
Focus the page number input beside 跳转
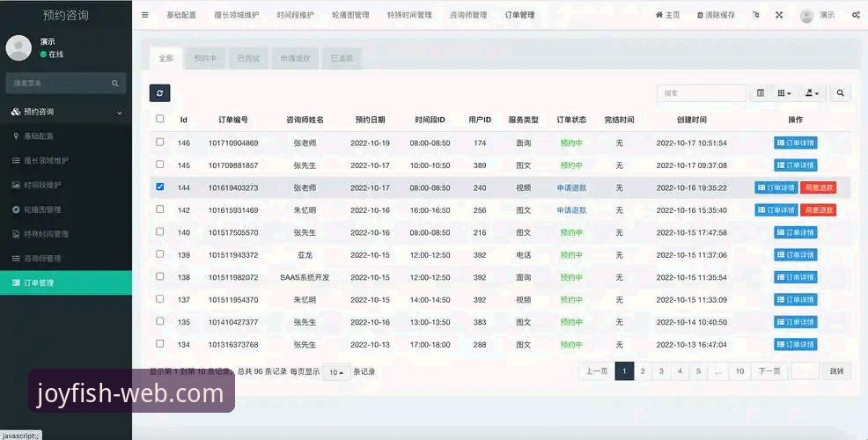pyautogui.click(x=805, y=370)
